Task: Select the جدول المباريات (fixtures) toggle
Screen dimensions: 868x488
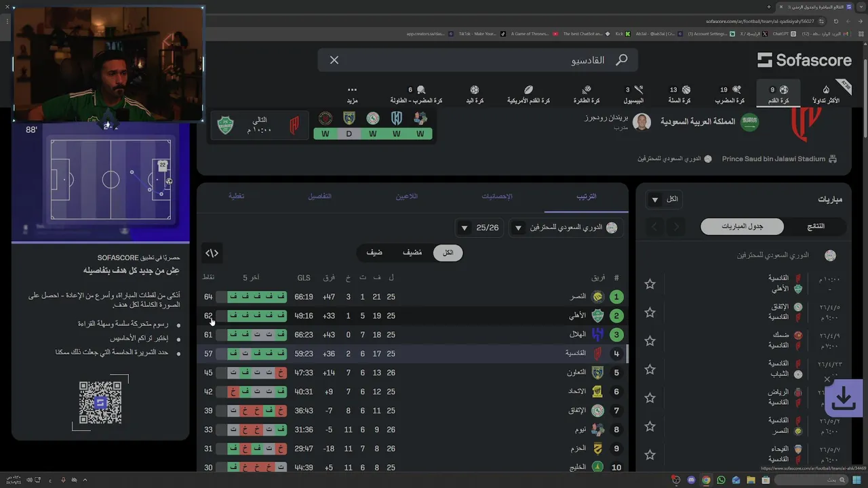Action: tap(742, 226)
